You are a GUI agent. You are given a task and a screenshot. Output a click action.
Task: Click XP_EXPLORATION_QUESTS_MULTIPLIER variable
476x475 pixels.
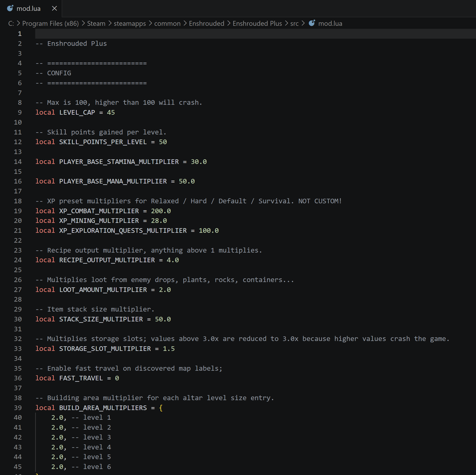(x=123, y=231)
